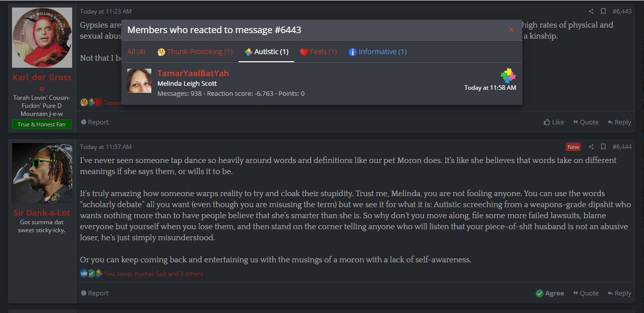Open TamarYaelBatYah's profile link
The image size is (644, 313).
[193, 73]
